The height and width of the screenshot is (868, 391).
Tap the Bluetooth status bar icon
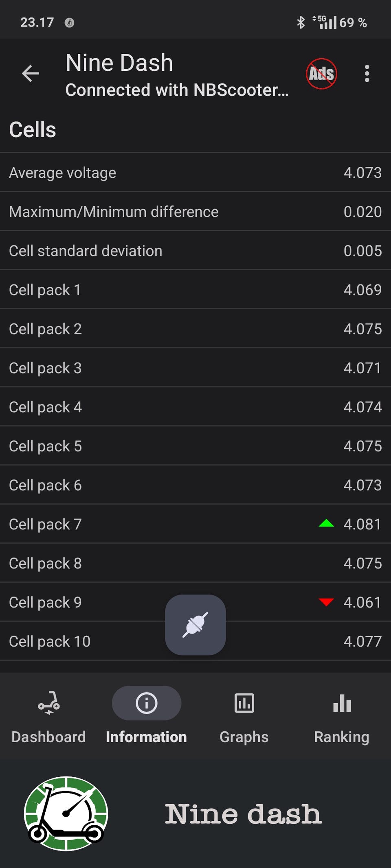pos(301,22)
